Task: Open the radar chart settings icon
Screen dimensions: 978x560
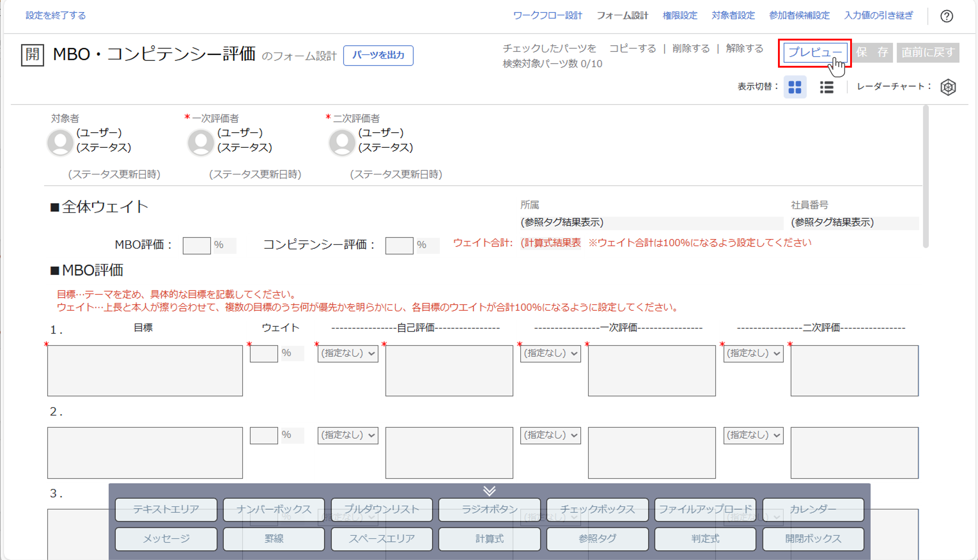Action: (x=948, y=87)
